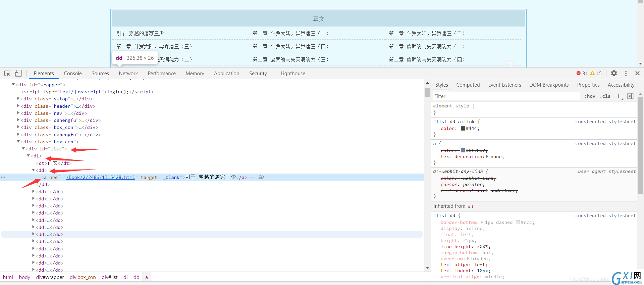The height and width of the screenshot is (285, 644).
Task: Switch to the Console tab
Action: click(x=73, y=74)
